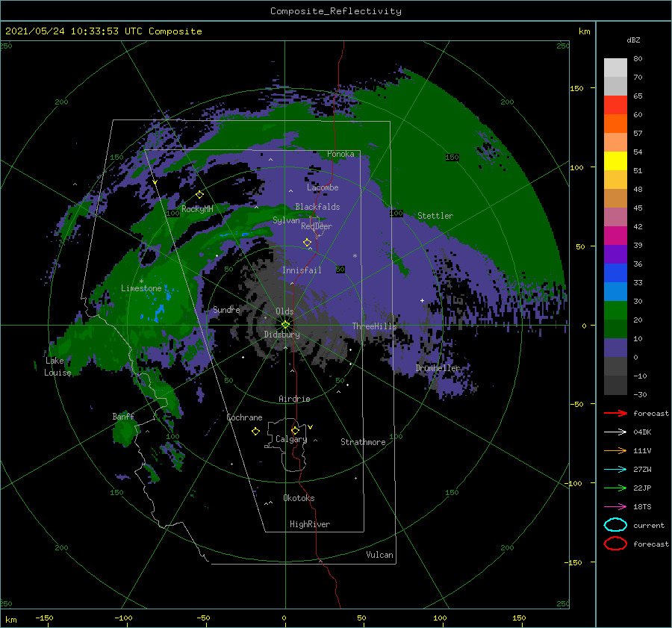Select the Lacombe label on map

(323, 187)
